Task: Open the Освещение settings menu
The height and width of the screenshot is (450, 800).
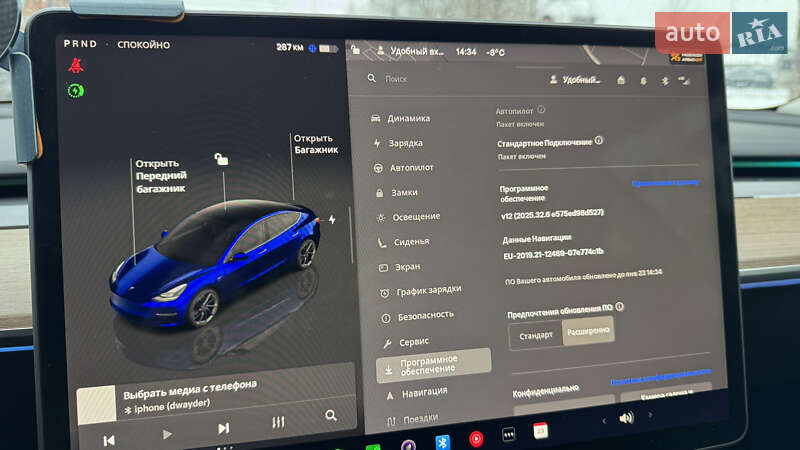Action: point(408,217)
